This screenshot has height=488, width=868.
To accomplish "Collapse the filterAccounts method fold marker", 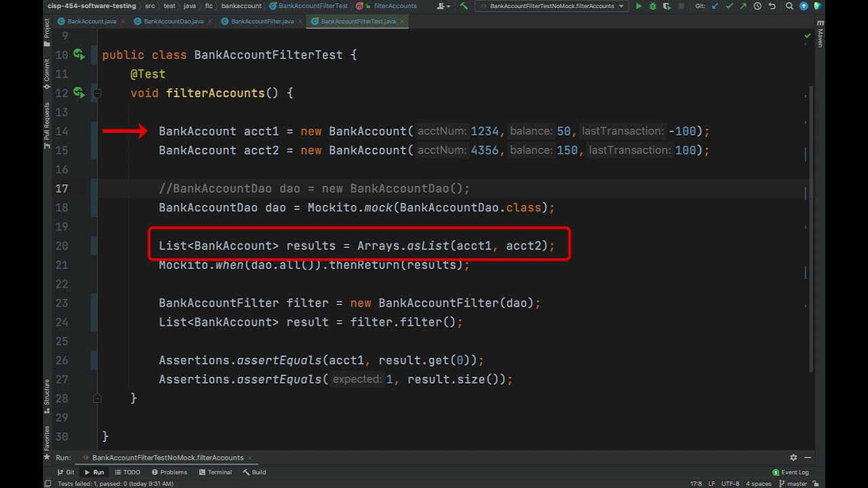I will click(x=97, y=94).
